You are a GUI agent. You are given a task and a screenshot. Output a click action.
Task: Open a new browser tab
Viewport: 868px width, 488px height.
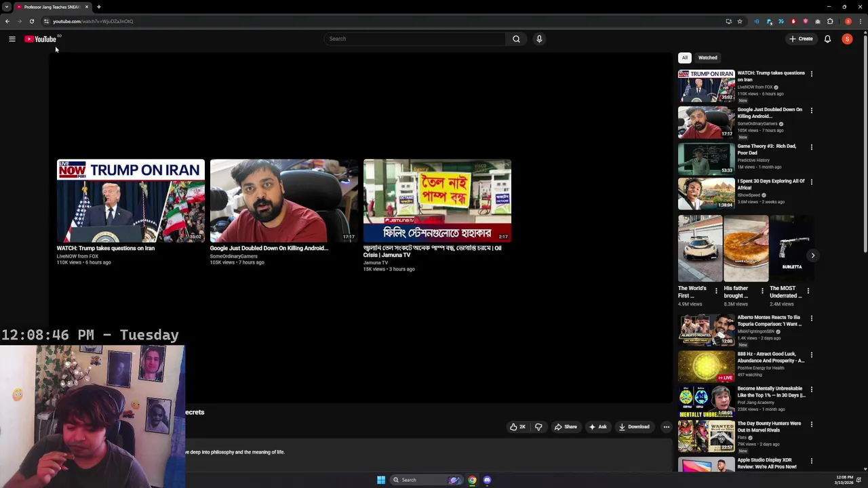tap(98, 7)
